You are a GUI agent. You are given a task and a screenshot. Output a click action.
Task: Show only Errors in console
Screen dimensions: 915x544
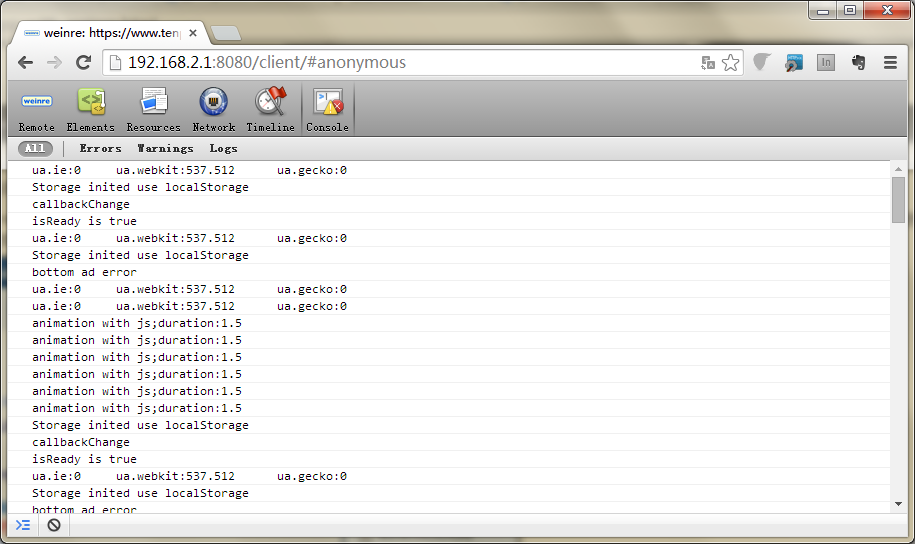click(100, 148)
